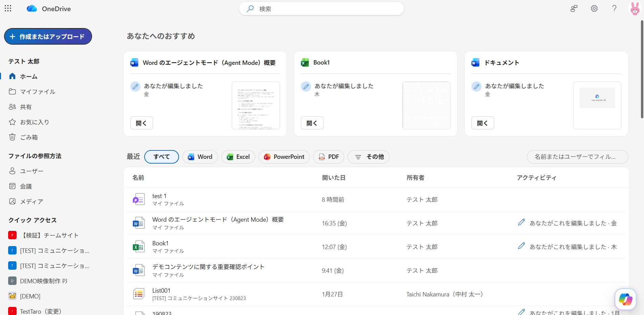Click the Copilot floating icon
The image size is (644, 315).
click(x=625, y=299)
